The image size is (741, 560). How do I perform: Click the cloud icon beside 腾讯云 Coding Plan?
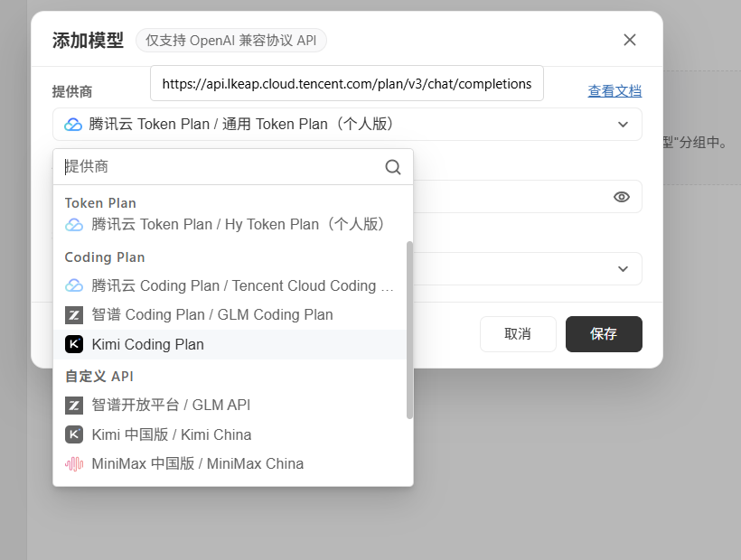74,285
